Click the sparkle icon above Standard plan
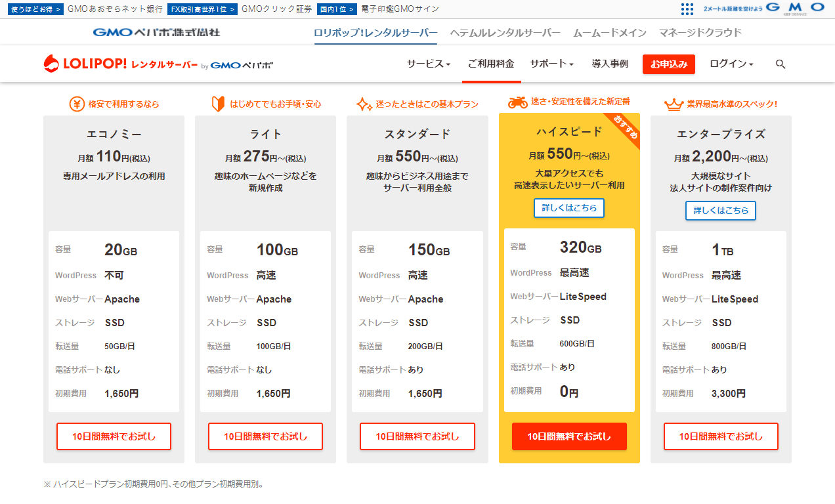The width and height of the screenshot is (835, 504). tap(364, 104)
